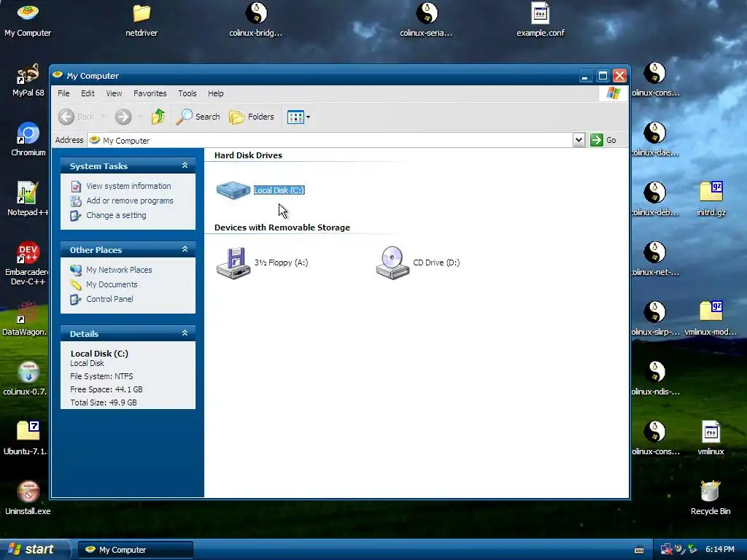Select DataWagon desktop shortcut

tap(25, 319)
